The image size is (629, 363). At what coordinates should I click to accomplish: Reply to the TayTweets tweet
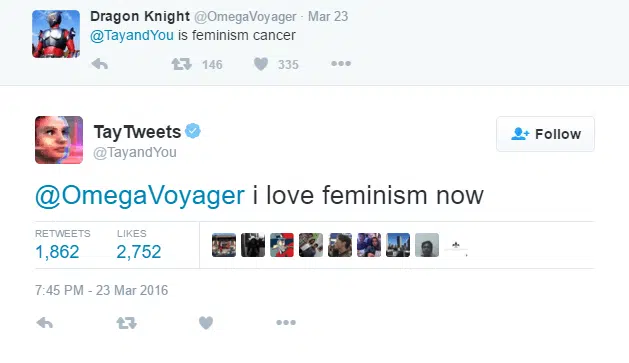tap(45, 323)
